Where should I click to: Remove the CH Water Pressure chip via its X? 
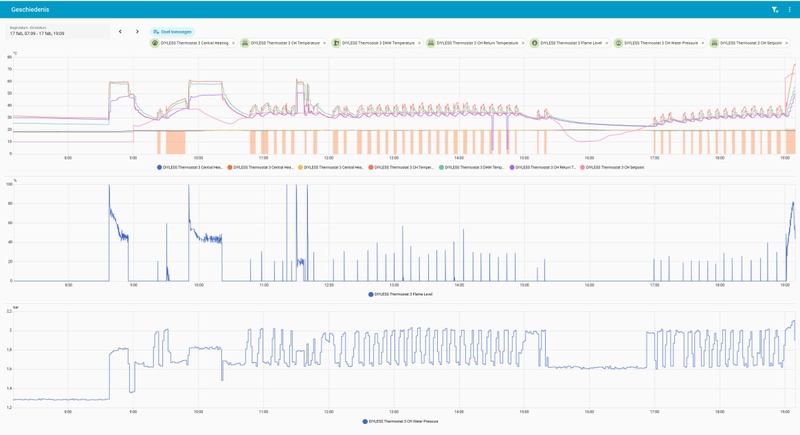point(703,43)
